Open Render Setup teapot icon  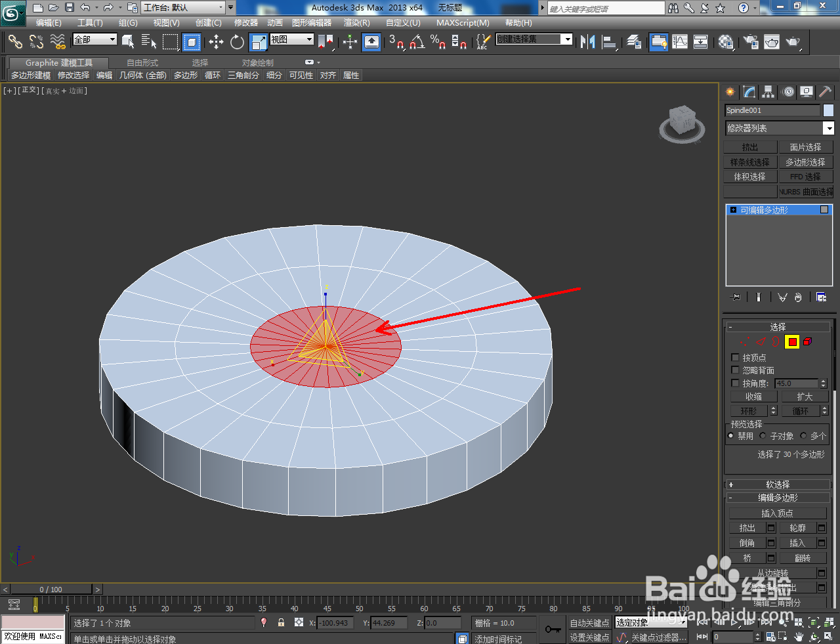click(750, 42)
